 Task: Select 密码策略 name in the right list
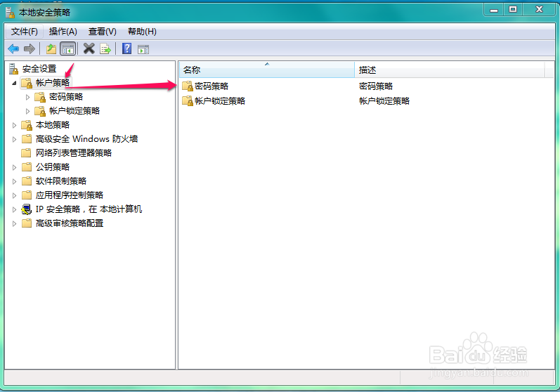[x=211, y=86]
